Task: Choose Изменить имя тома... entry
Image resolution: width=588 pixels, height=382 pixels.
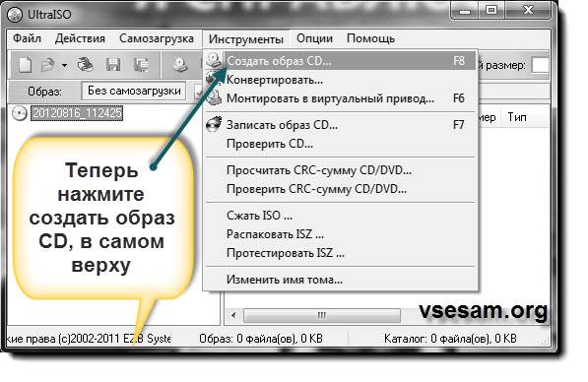Action: 341,280
